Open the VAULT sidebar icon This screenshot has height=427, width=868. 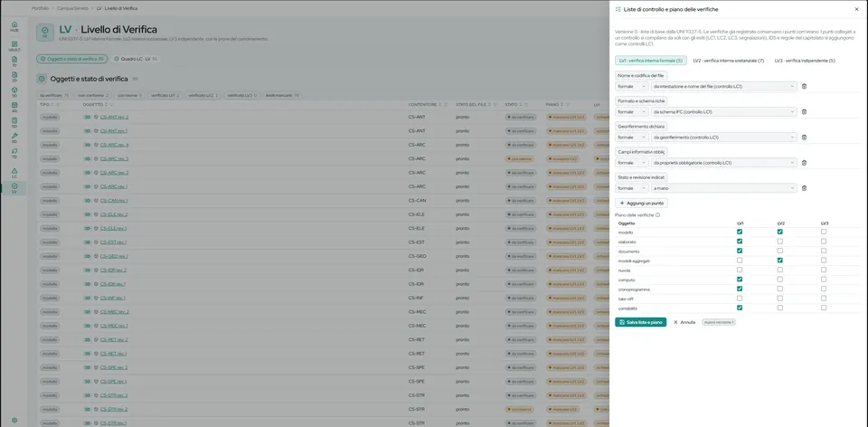14,45
